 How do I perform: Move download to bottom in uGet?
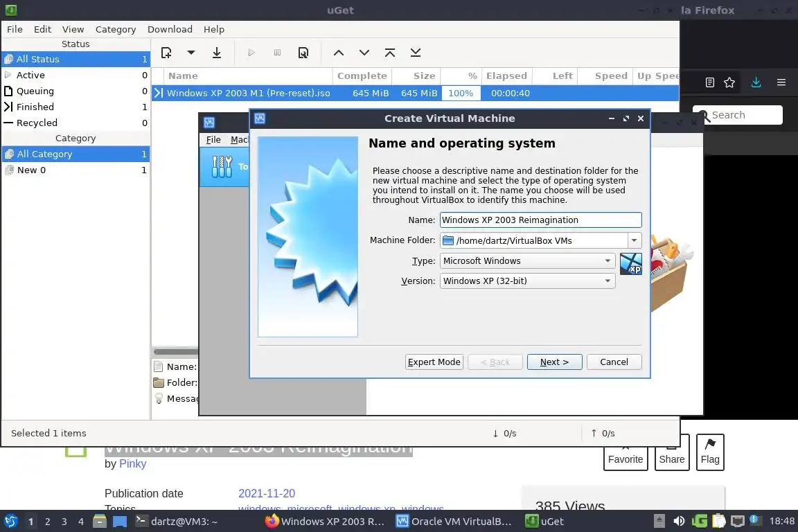[416, 53]
